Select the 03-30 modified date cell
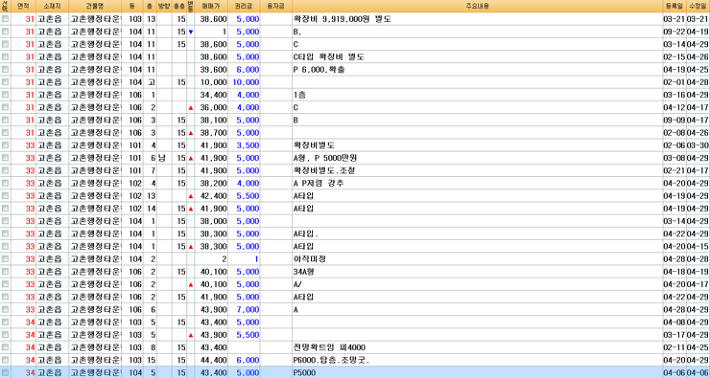The image size is (710, 378). (x=698, y=146)
